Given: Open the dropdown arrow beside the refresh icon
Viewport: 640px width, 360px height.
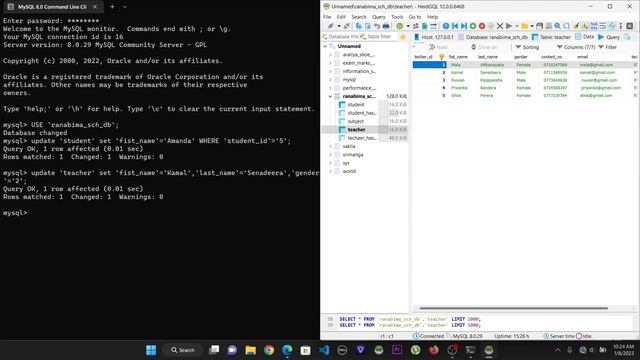Looking at the screenshot, I should pos(407,26).
